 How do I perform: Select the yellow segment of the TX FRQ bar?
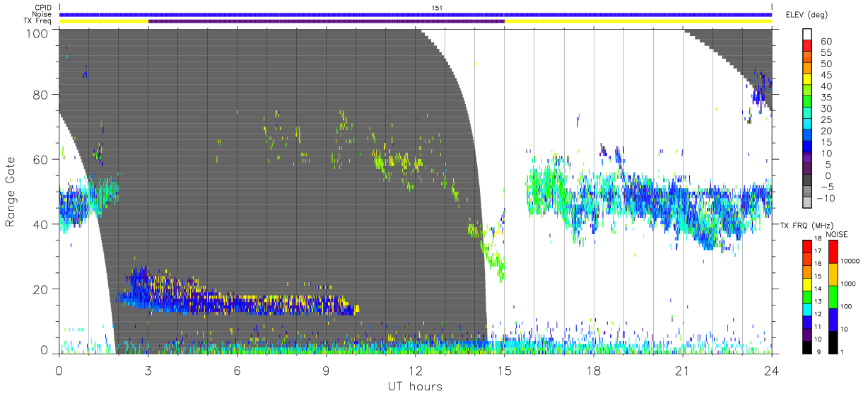pos(807,284)
